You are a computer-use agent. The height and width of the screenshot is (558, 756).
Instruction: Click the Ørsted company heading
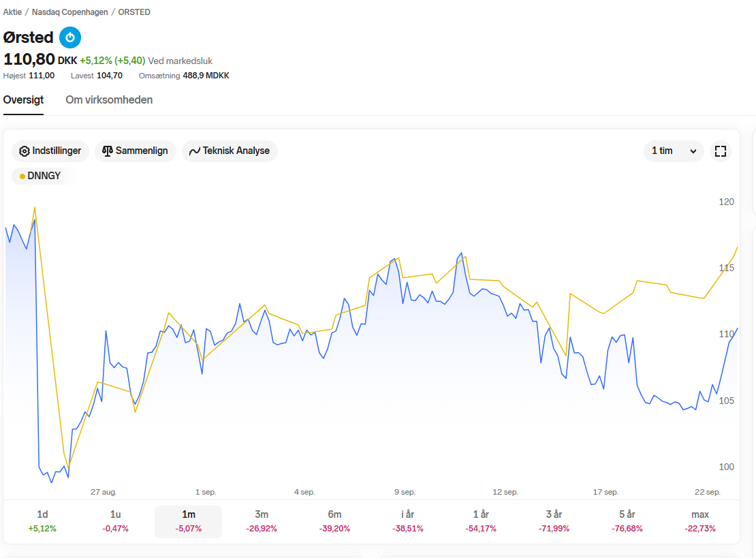(28, 37)
